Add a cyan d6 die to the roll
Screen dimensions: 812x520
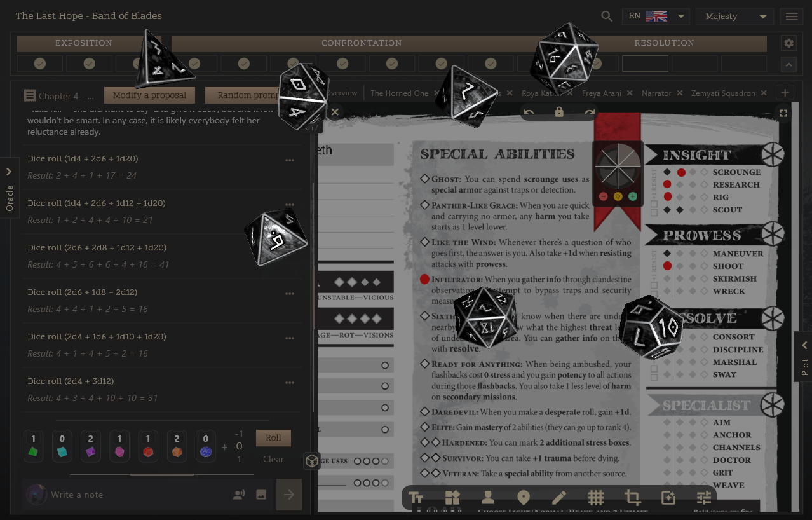tap(62, 446)
